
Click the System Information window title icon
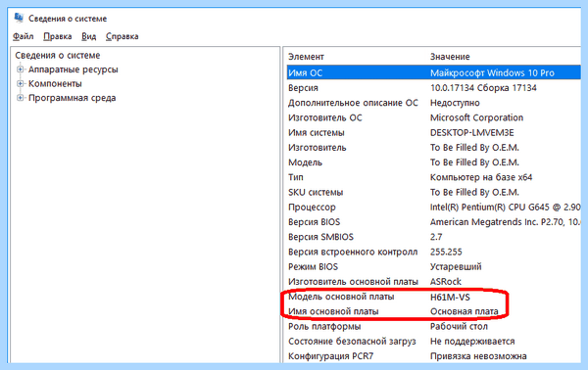click(x=20, y=18)
